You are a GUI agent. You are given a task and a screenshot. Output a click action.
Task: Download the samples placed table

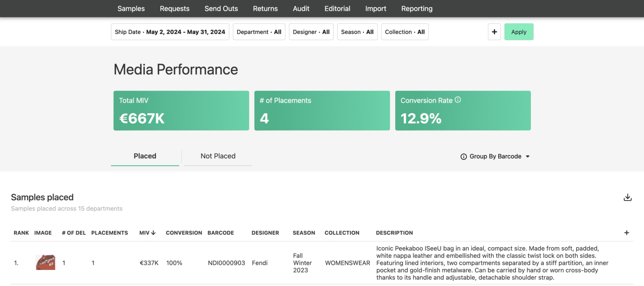[x=627, y=197]
